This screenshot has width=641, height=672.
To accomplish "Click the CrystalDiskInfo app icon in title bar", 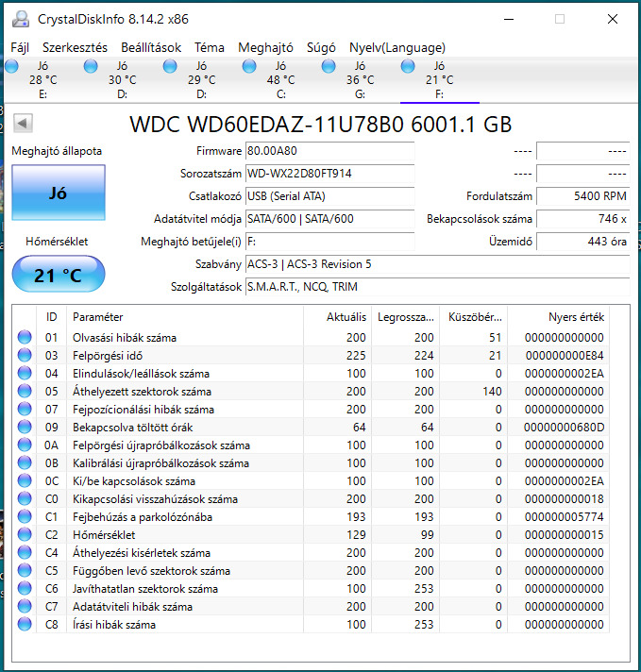I will pos(20,19).
